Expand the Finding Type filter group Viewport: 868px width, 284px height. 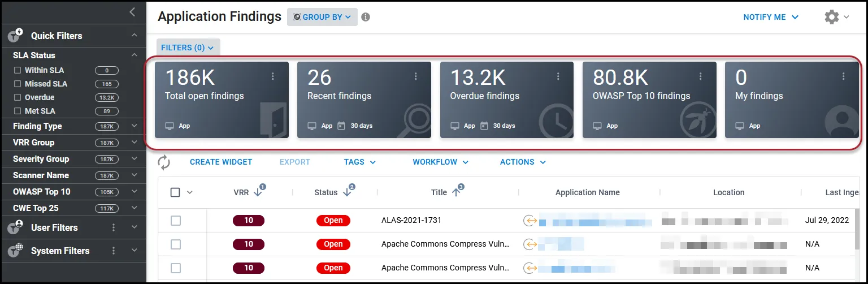[x=134, y=126]
